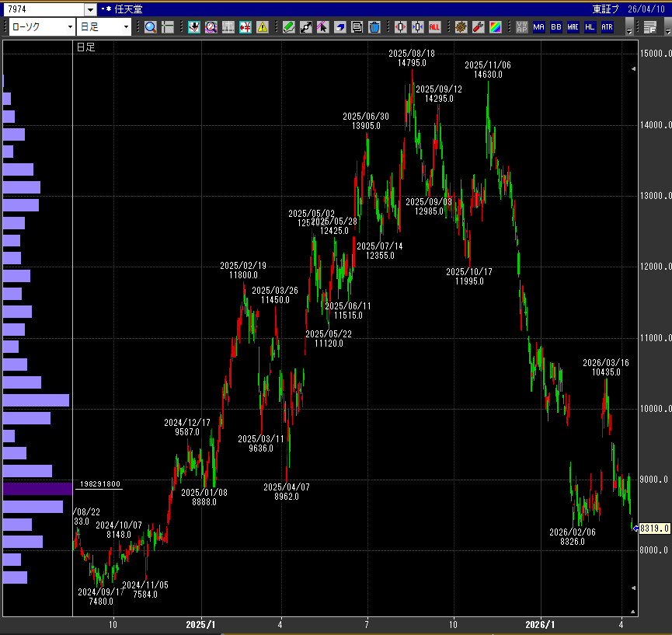Viewport: 672px width, 635px height.
Task: Click the 2024/11/05 7584.0 label
Action: coord(145,590)
